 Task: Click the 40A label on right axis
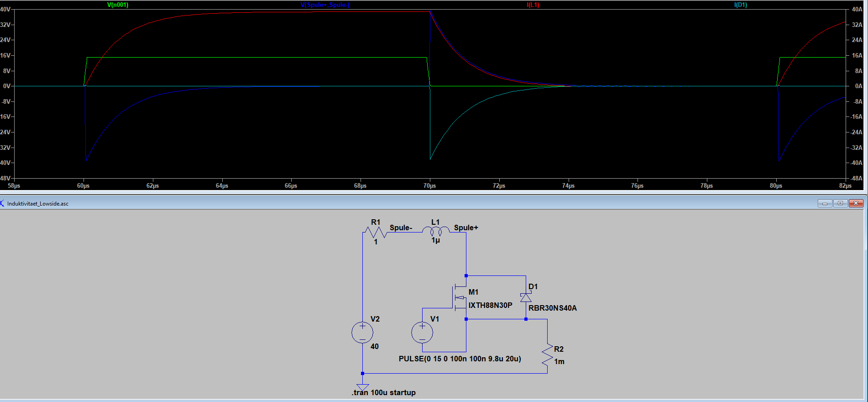tap(857, 10)
